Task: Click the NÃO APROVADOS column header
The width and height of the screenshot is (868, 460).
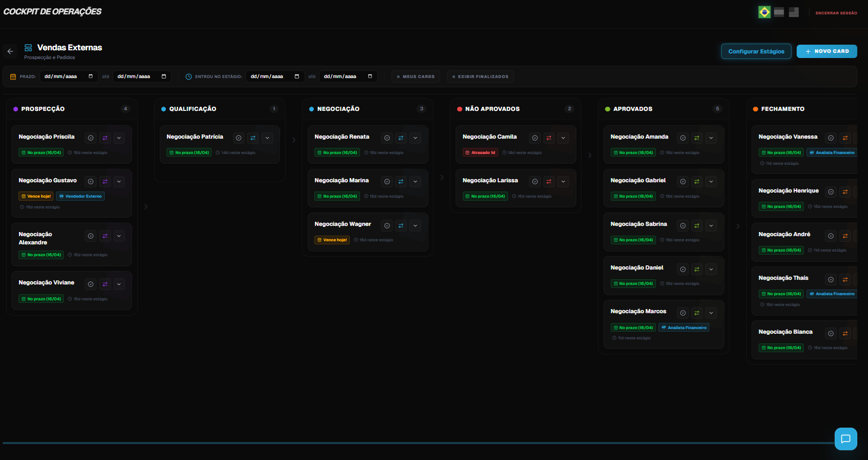Action: tap(492, 109)
